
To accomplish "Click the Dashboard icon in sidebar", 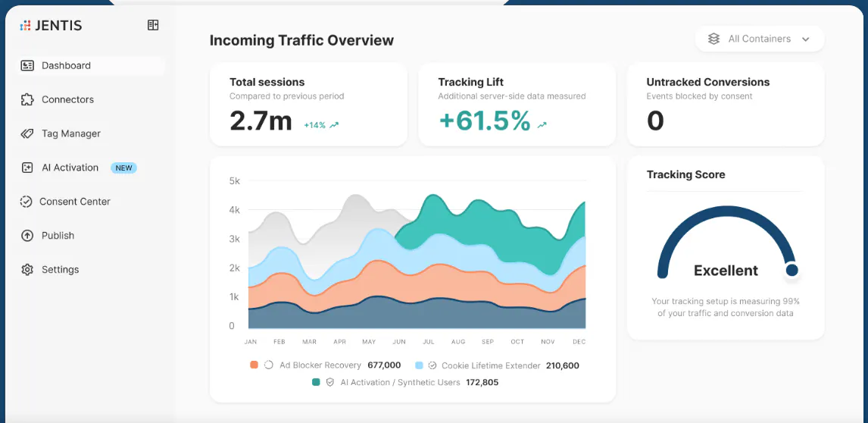I will point(27,65).
